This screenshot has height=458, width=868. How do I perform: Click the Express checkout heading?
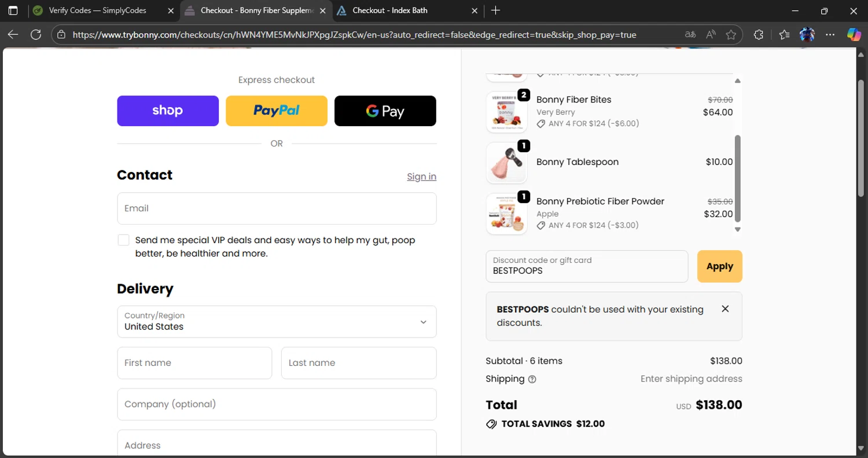click(277, 80)
